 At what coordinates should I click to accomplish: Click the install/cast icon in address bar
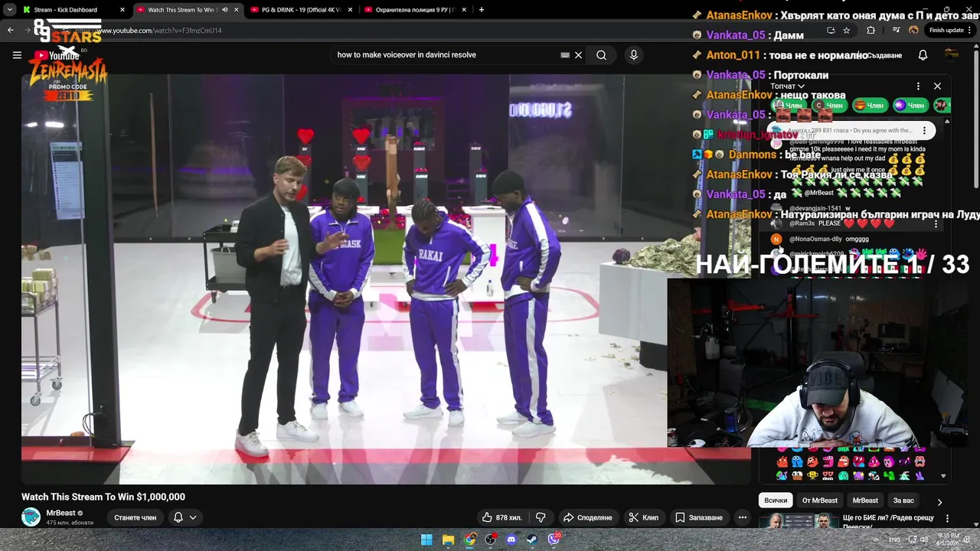pos(831,31)
